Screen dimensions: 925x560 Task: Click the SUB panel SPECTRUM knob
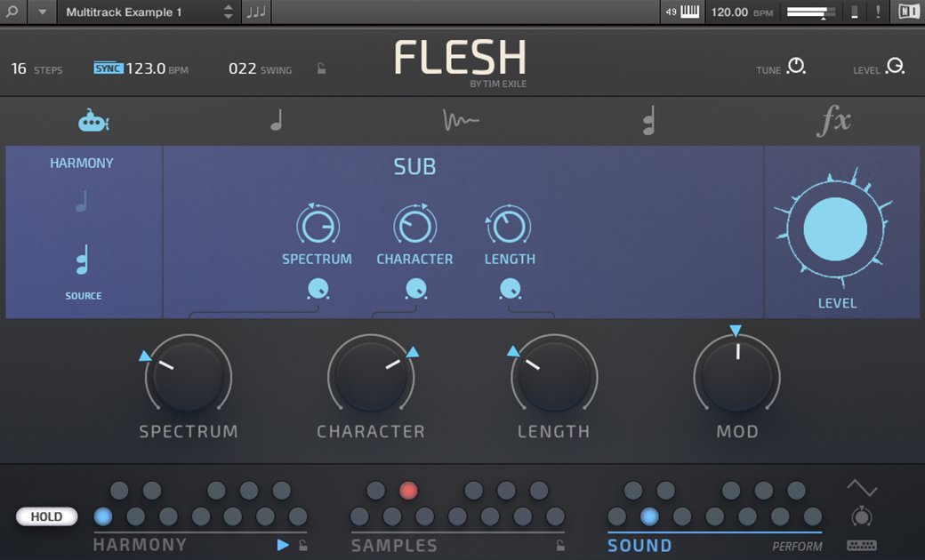pyautogui.click(x=318, y=226)
